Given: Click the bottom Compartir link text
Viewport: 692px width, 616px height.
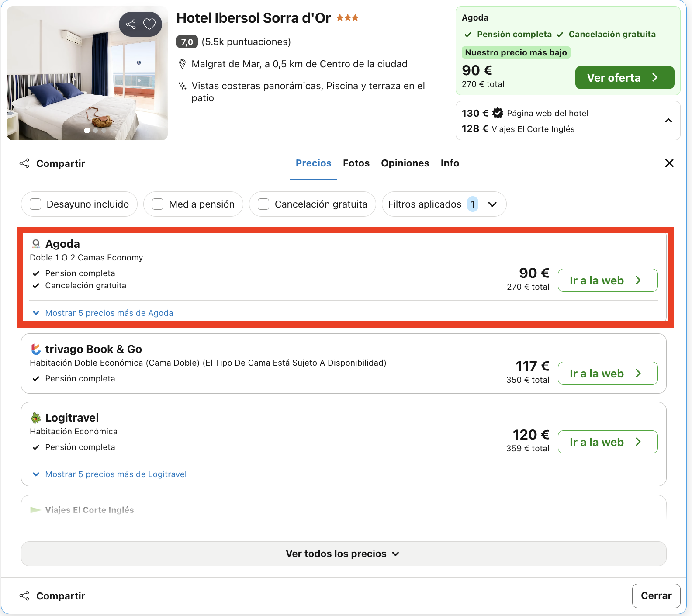Looking at the screenshot, I should click(x=61, y=596).
